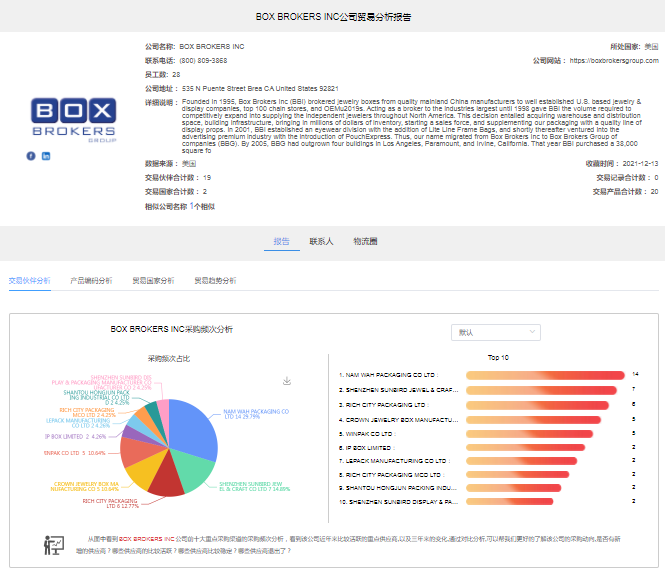Image resolution: width=665 pixels, height=569 pixels.
Task: Select the 产品编码分析 sub-tab
Action: coord(91,280)
